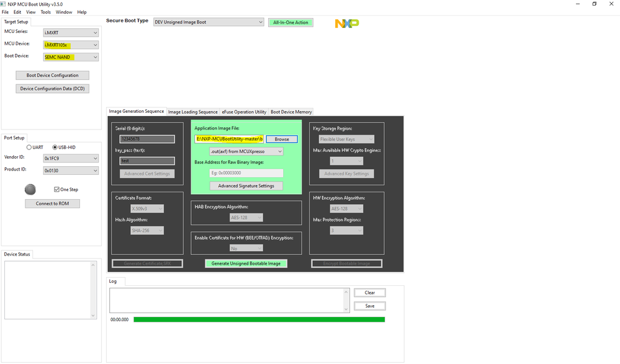Click the Generate Certificate,SRK button
This screenshot has width=620, height=364.
pyautogui.click(x=148, y=264)
